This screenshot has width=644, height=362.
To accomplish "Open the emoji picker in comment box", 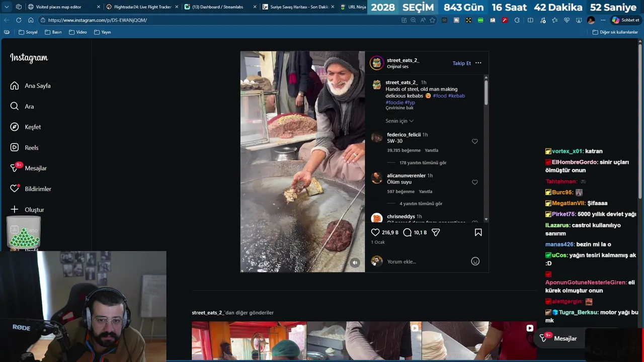I will pos(475,261).
